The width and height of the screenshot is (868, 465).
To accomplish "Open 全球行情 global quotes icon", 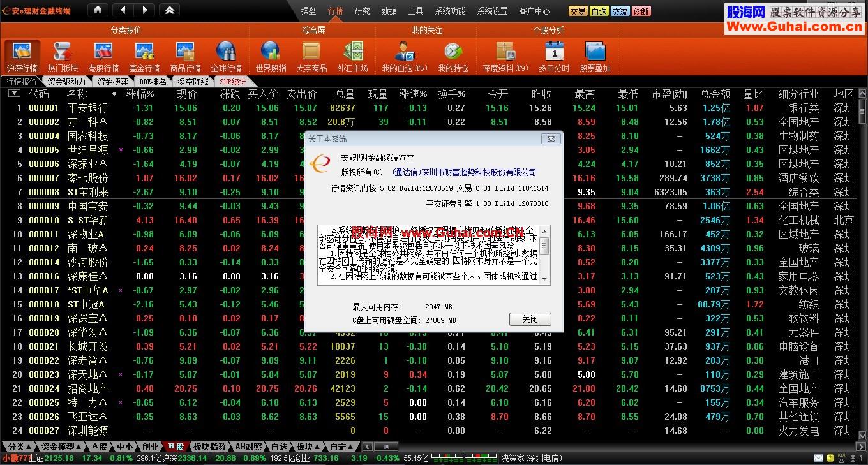I will click(226, 57).
